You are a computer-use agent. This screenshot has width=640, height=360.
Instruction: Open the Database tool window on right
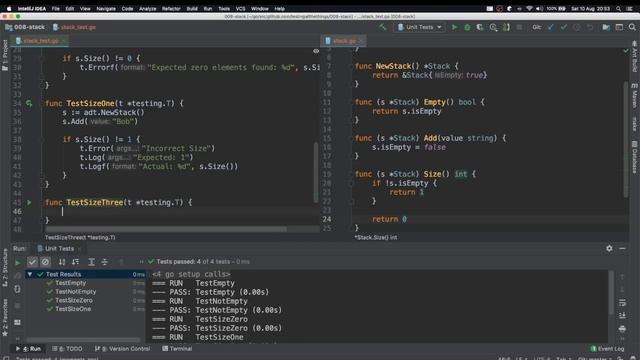[634, 157]
